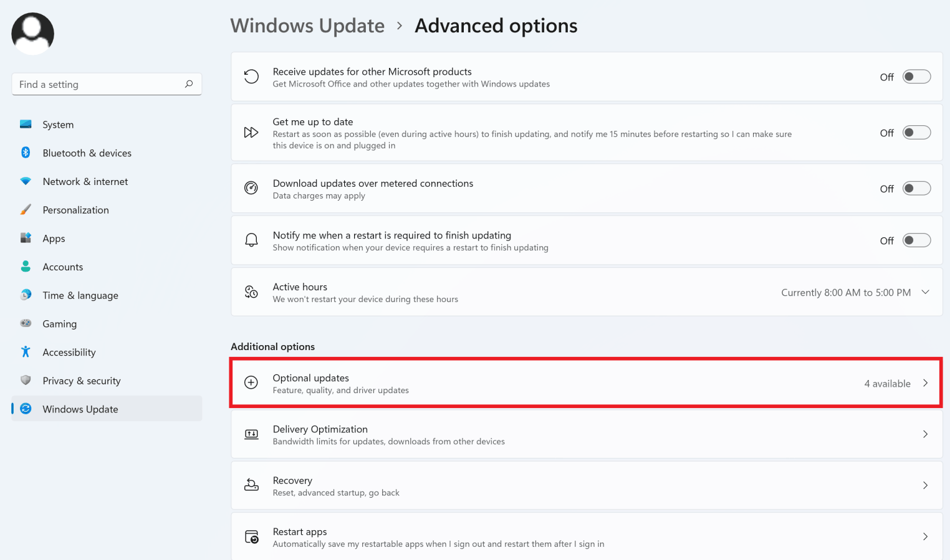Click the Find a setting search box

(106, 83)
